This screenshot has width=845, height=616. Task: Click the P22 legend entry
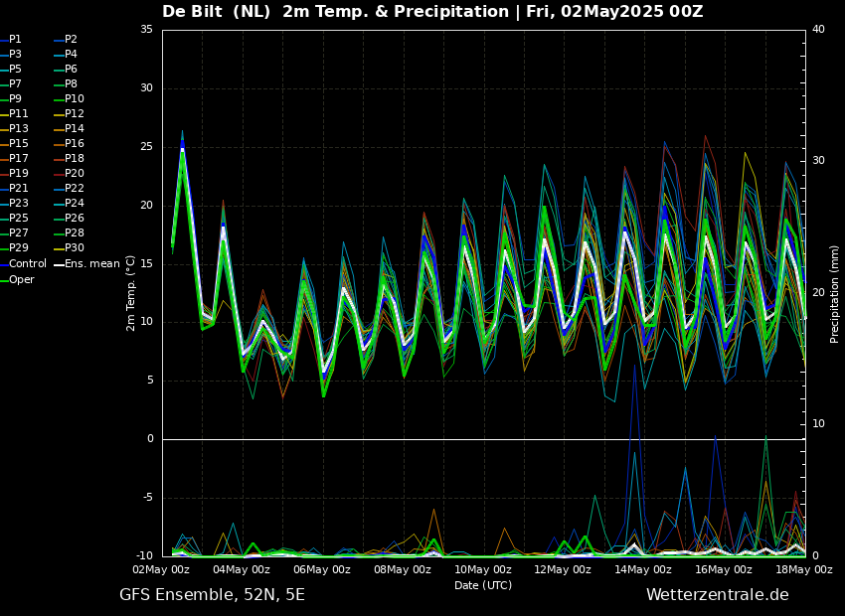75,189
